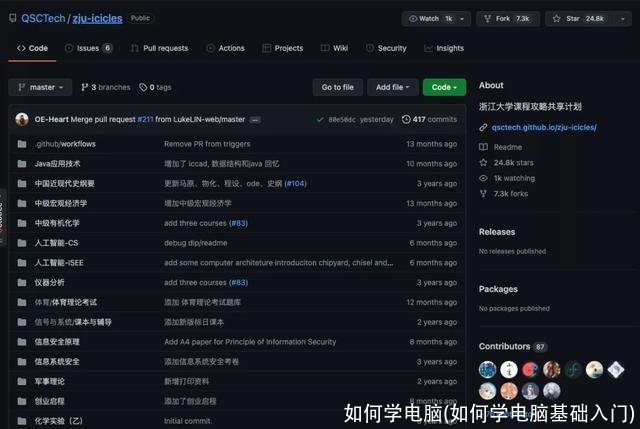Click the first contributor avatar

[x=487, y=369]
